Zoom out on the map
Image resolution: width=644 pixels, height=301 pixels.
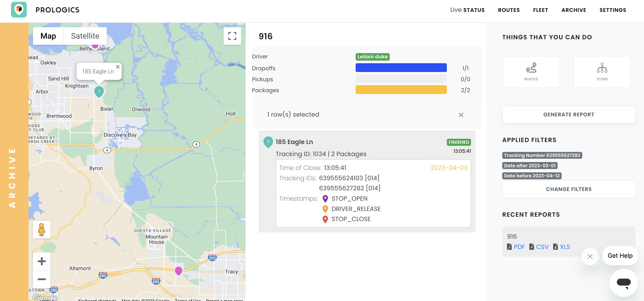click(x=42, y=279)
